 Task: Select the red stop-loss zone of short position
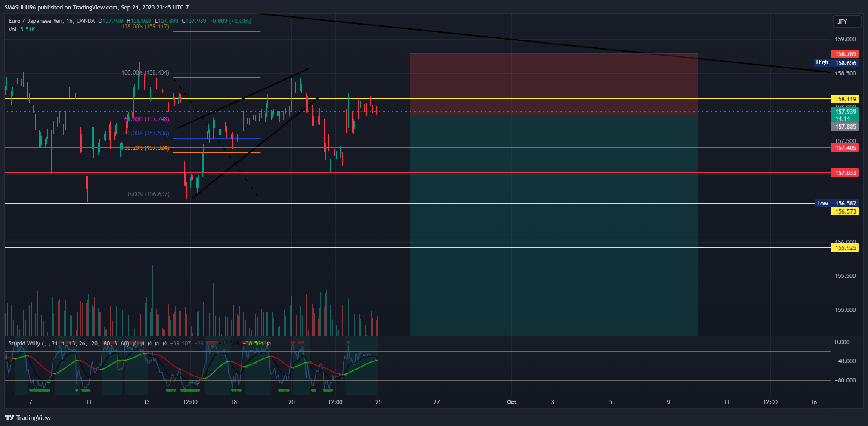(x=554, y=84)
